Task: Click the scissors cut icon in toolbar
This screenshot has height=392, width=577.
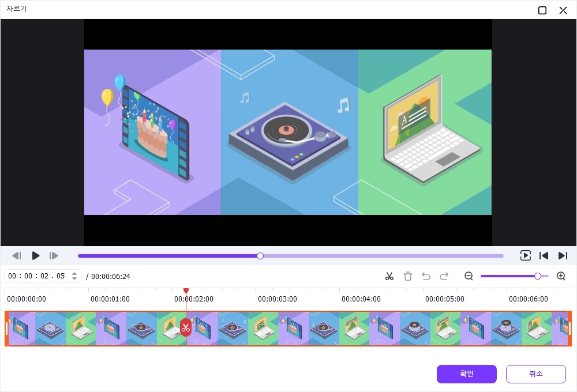Action: pyautogui.click(x=389, y=276)
